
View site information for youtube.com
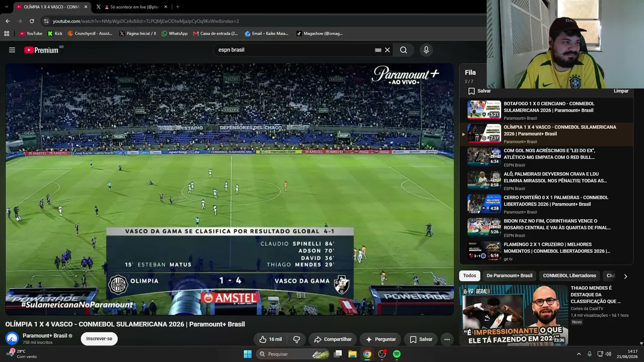[46, 21]
